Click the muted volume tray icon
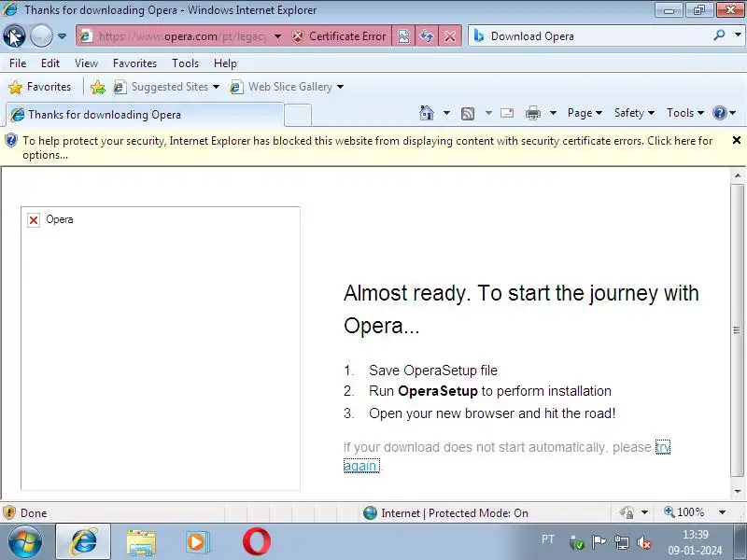747x560 pixels. 644,542
